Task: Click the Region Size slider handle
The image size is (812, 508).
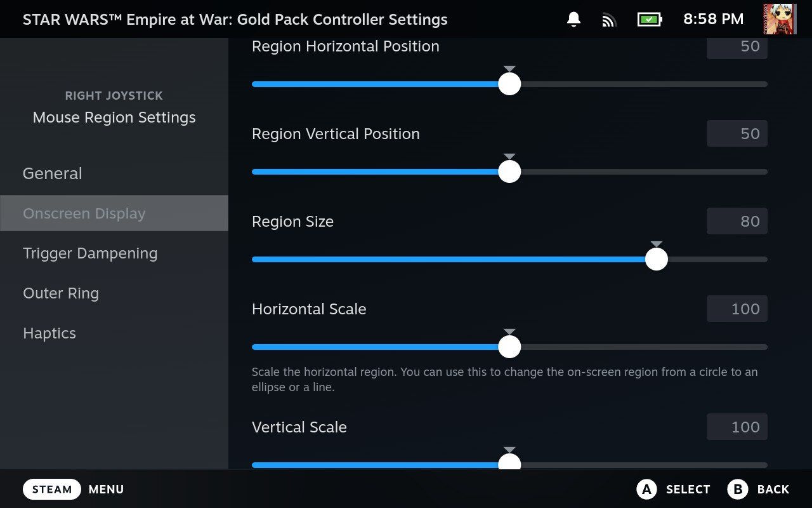Action: (657, 259)
